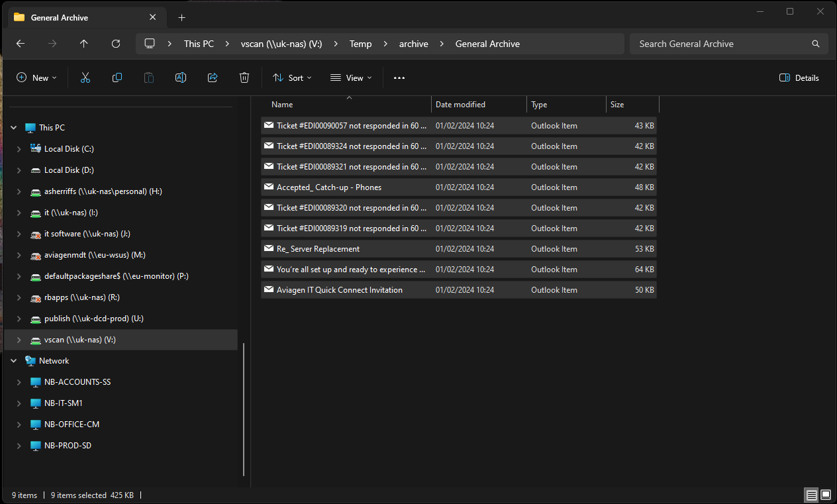The width and height of the screenshot is (837, 504).
Task: Toggle the Details pane
Action: point(799,77)
